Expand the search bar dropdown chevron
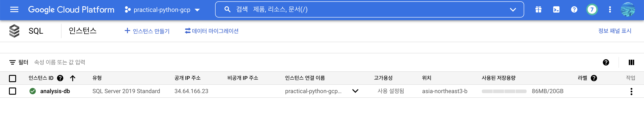Viewport: 644px width, 140px height. [513, 9]
